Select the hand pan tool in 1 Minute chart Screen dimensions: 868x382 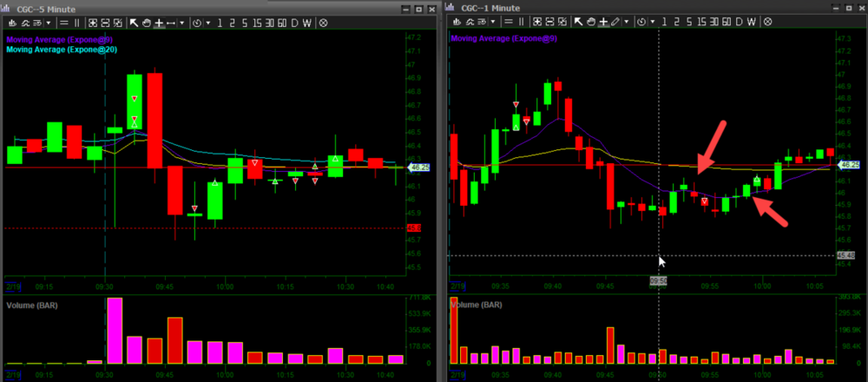591,22
